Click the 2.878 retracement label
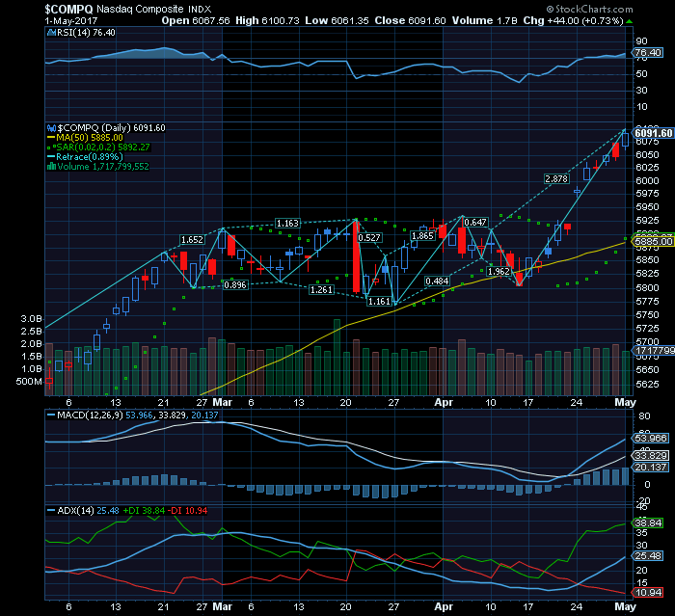675x616 pixels. [556, 179]
